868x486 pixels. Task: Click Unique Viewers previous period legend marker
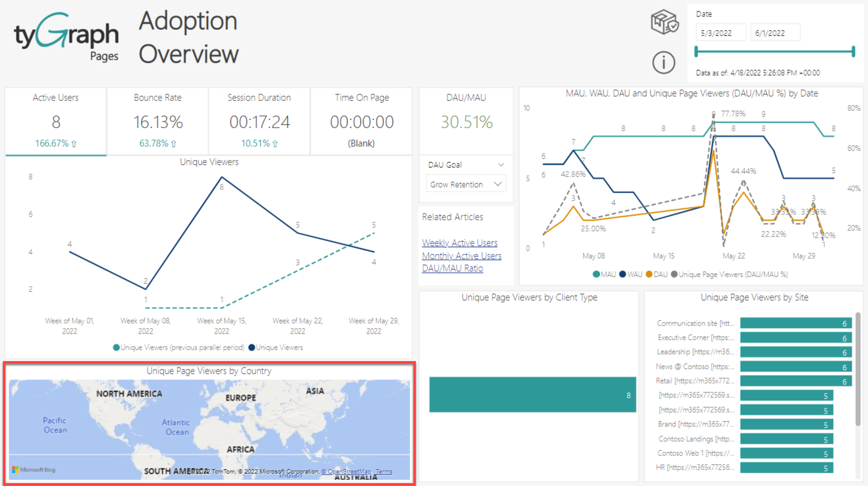click(x=116, y=347)
